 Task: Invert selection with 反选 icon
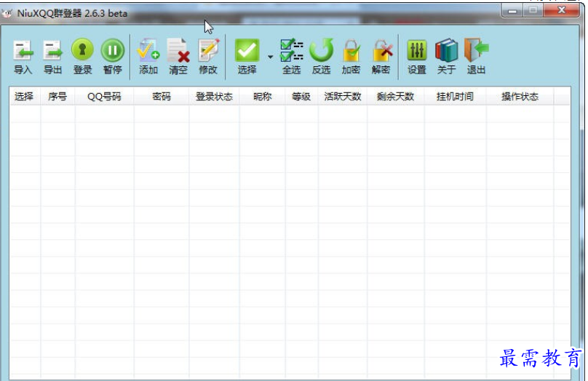pos(322,56)
